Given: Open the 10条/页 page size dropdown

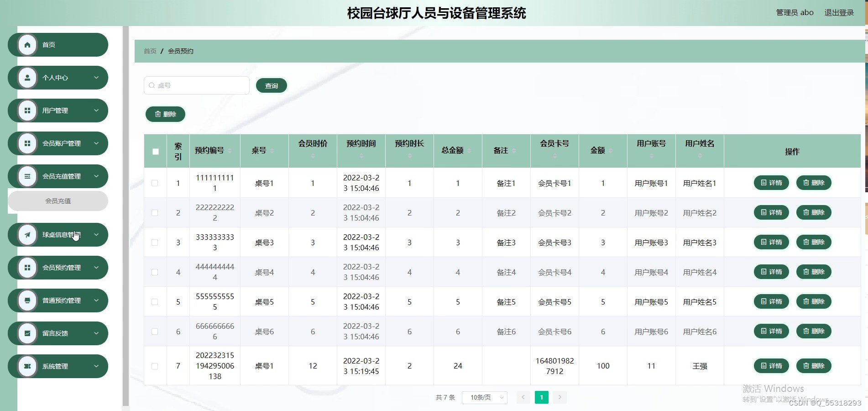Looking at the screenshot, I should (x=484, y=397).
